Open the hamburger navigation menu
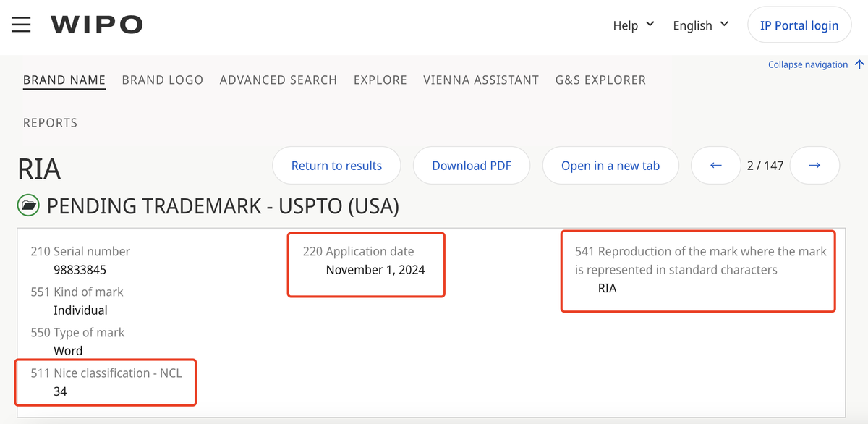Viewport: 868px width, 424px height. (x=21, y=25)
